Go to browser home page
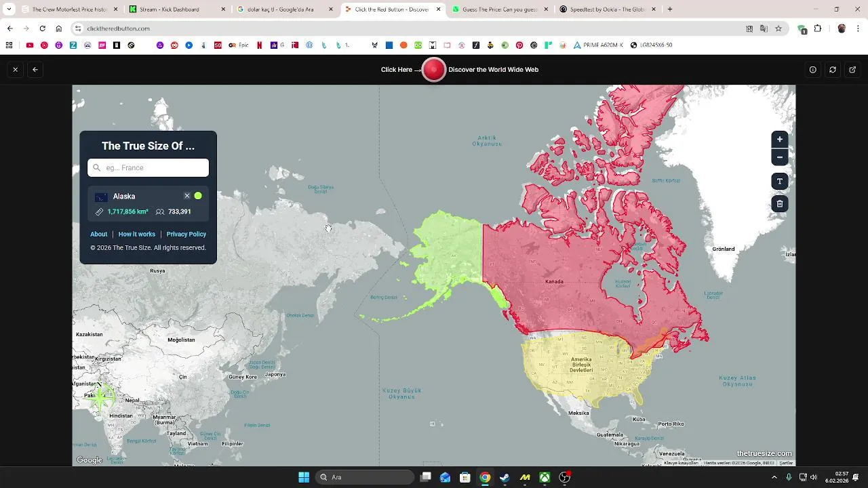Image resolution: width=868 pixels, height=488 pixels. 58,28
